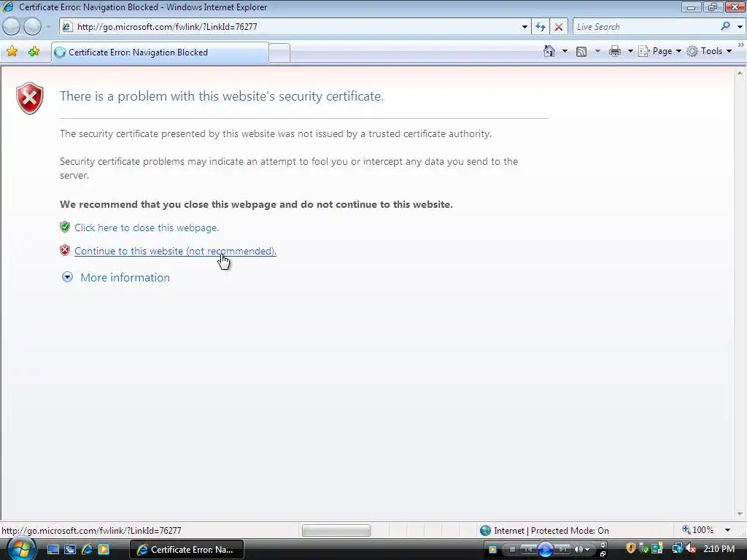Click the Forward navigation button
Viewport: 747px width, 560px height.
coord(32,27)
